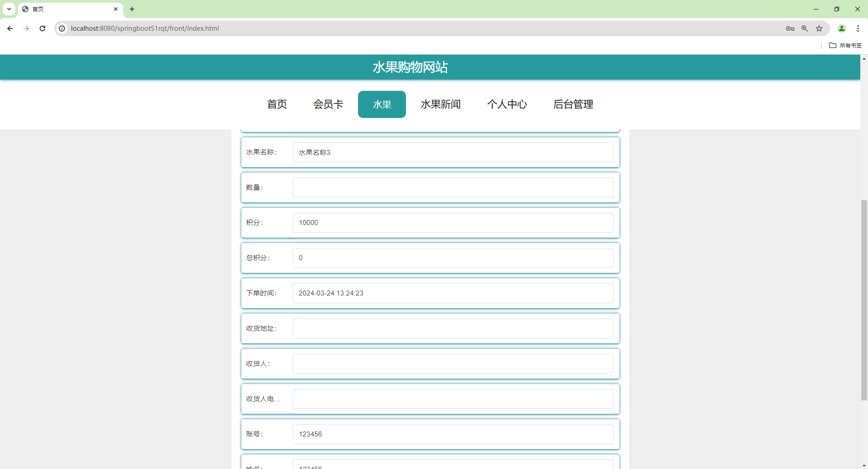Click the page scrollbar up arrow
Viewport: 868px width, 469px height.
[x=863, y=59]
